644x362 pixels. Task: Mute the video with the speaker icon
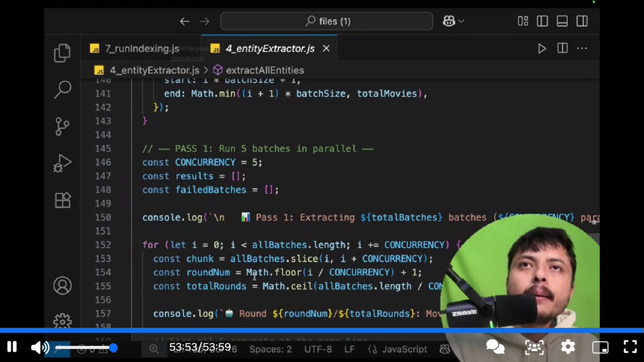40,348
